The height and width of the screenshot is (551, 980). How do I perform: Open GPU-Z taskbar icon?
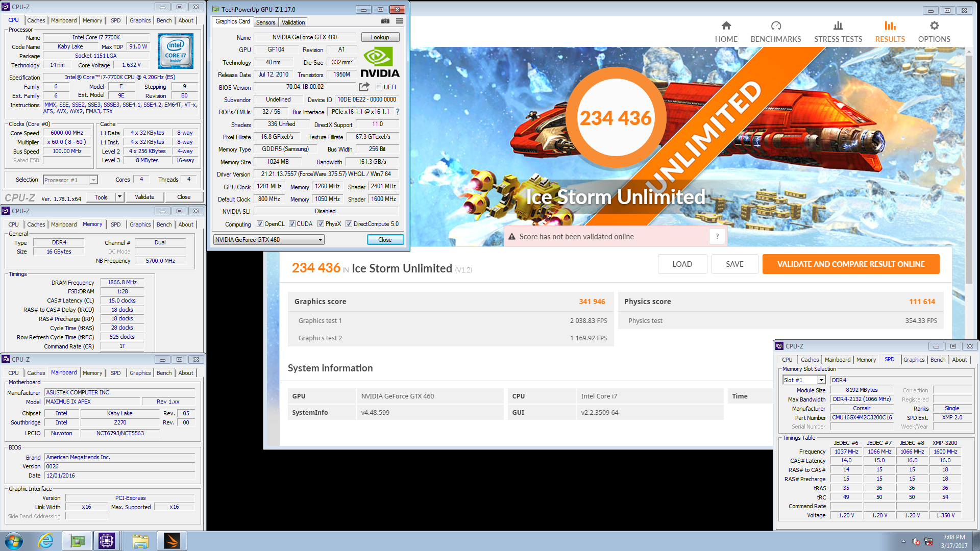pyautogui.click(x=77, y=541)
